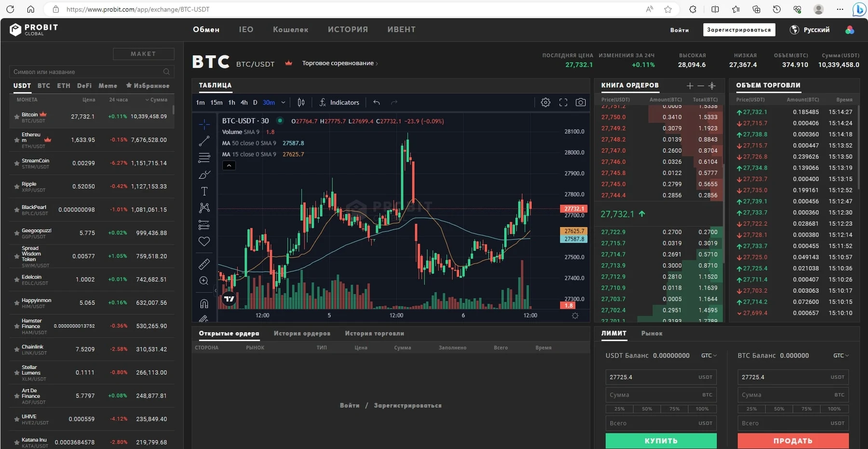The width and height of the screenshot is (868, 449).
Task: Select the crosshair cursor tool
Action: point(204,124)
